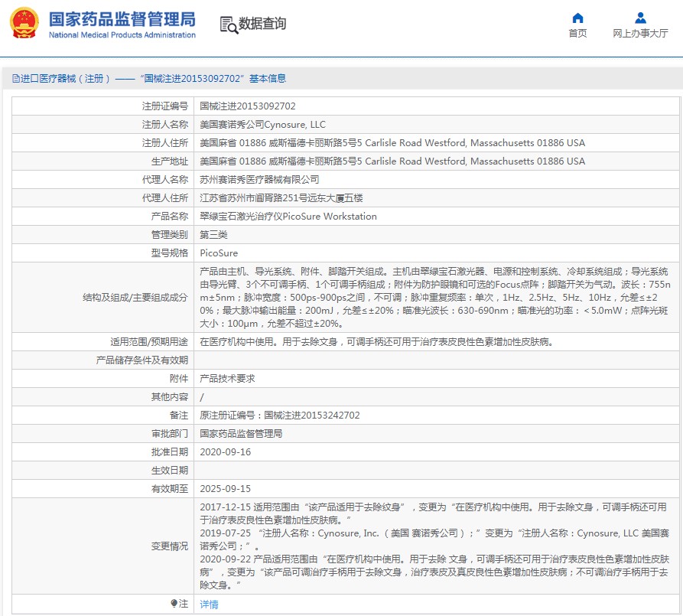Select 江苏省苏州市阊胥路251号远东大厦五楼 address

(x=281, y=198)
